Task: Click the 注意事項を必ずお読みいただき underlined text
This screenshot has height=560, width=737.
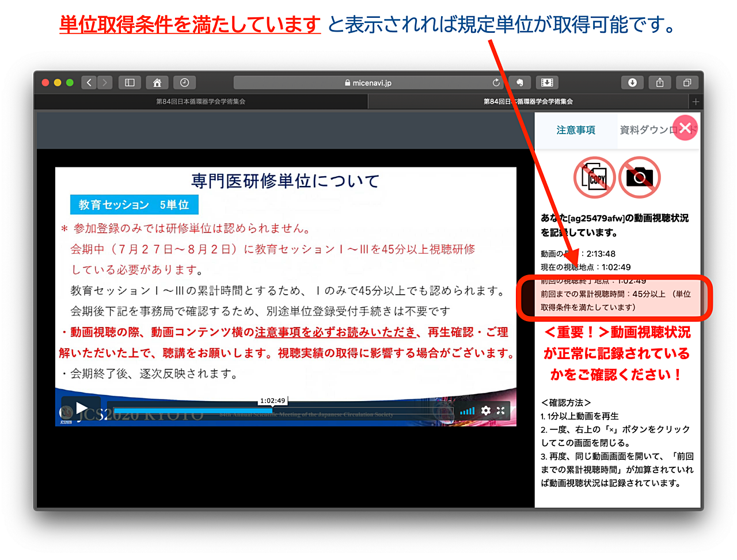Action: (x=335, y=332)
